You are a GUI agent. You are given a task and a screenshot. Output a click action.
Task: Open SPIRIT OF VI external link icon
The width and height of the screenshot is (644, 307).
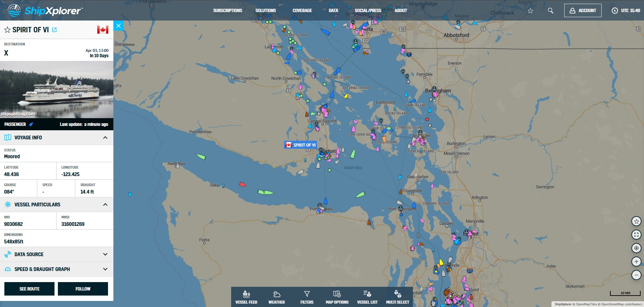54,30
